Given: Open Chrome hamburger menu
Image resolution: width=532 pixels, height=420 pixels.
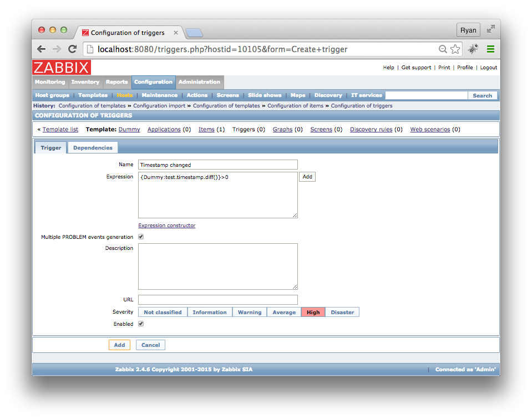Looking at the screenshot, I should point(490,49).
